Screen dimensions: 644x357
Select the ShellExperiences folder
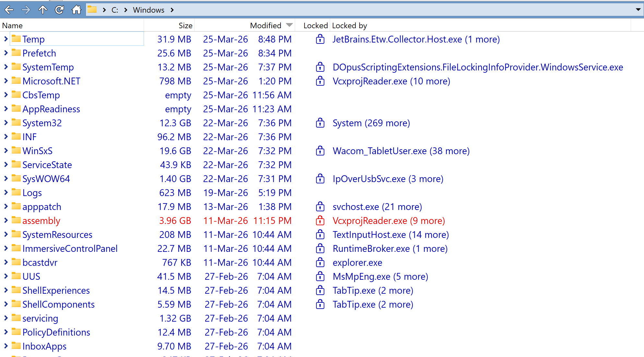[x=56, y=290]
